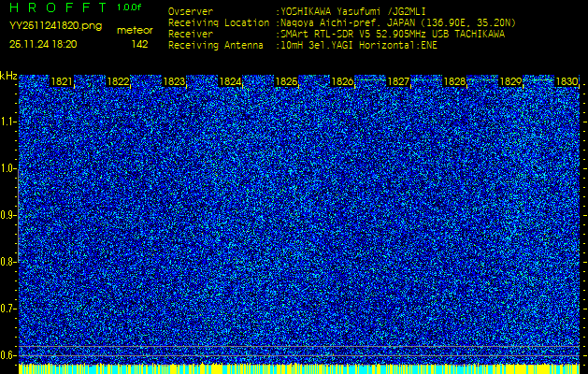Click the 1828 time marker

pos(454,81)
